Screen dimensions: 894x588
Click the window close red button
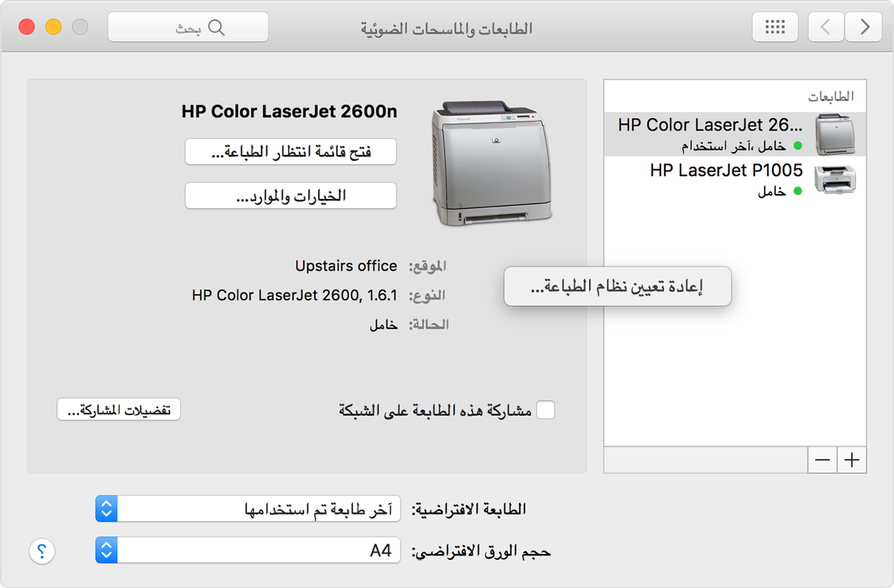[x=27, y=27]
